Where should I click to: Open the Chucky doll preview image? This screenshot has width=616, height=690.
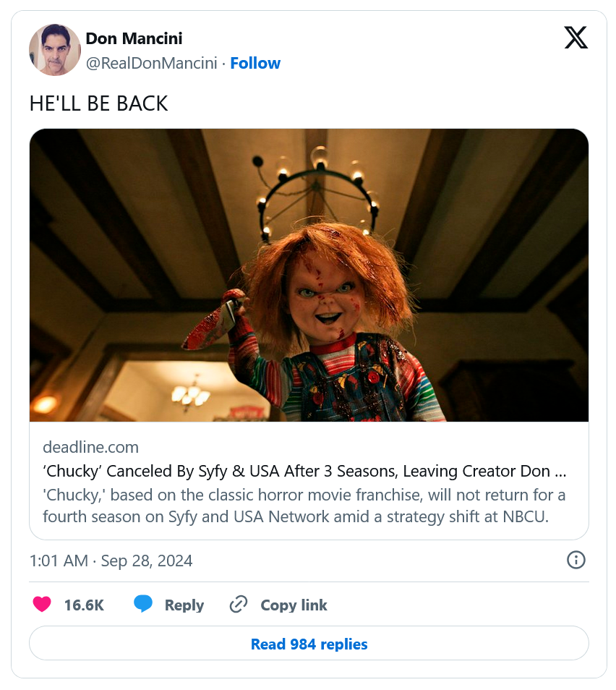tap(309, 275)
